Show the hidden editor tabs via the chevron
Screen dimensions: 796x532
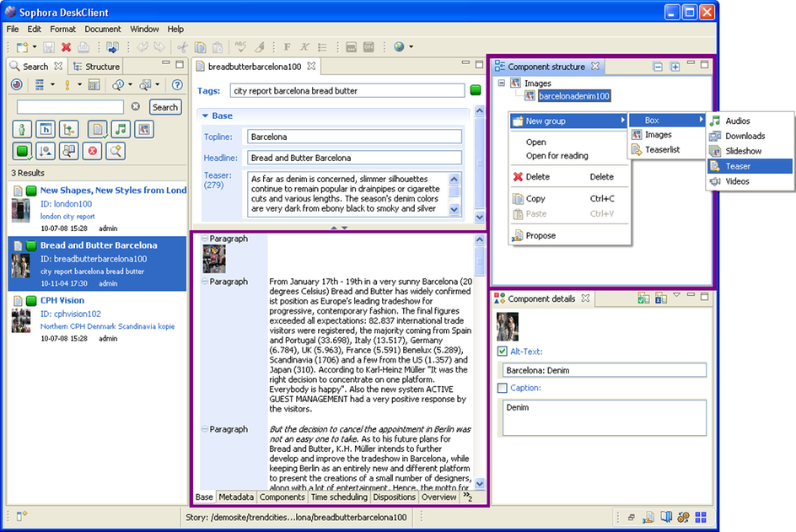click(x=467, y=497)
